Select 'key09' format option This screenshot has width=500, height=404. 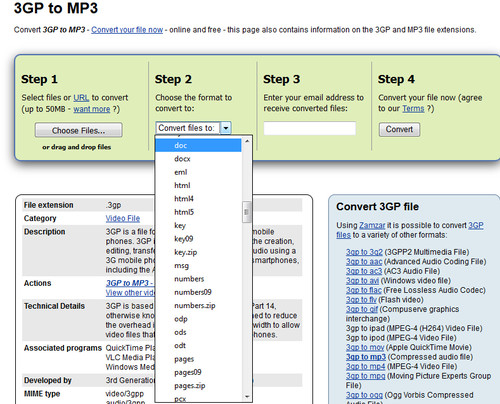pos(198,239)
